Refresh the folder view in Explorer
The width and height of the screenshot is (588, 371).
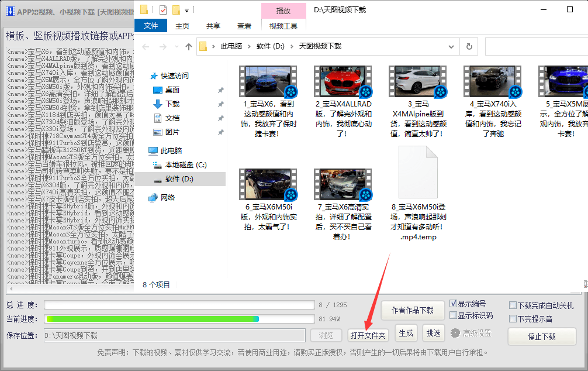tap(469, 47)
